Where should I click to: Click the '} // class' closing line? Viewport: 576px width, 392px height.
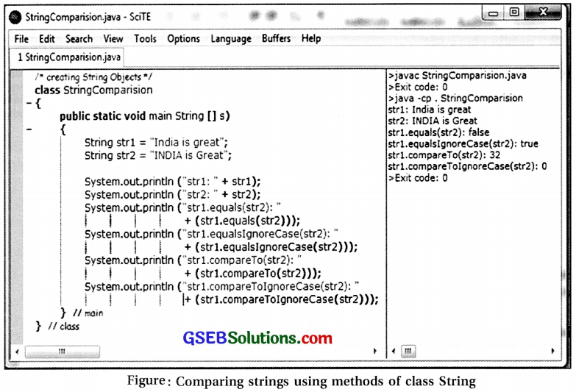coord(57,326)
